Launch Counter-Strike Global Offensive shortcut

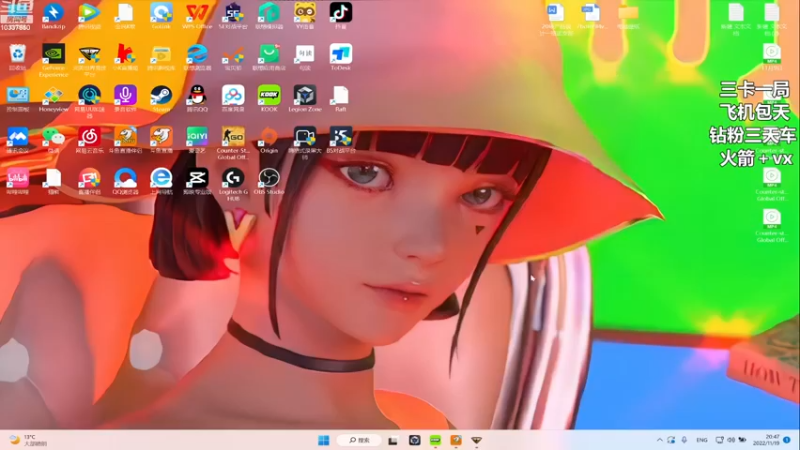pyautogui.click(x=233, y=143)
